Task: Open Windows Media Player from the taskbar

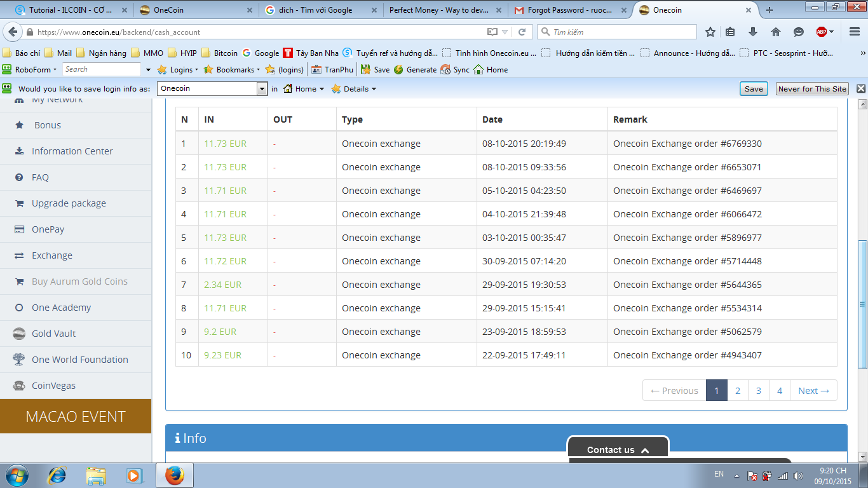Action: (133, 475)
